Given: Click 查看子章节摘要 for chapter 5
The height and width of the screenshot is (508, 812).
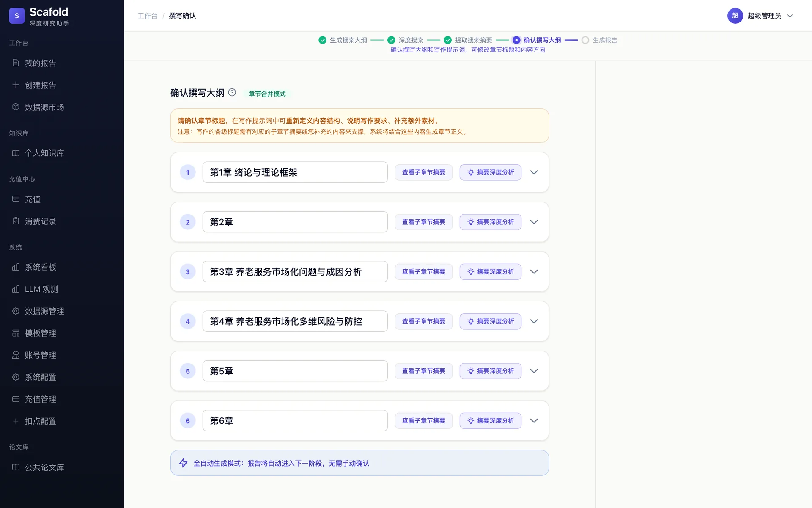Looking at the screenshot, I should click(424, 371).
